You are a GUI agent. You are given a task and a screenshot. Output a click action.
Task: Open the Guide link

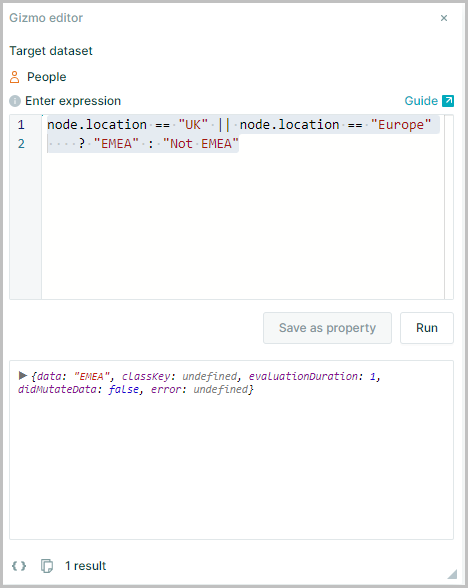coord(421,101)
